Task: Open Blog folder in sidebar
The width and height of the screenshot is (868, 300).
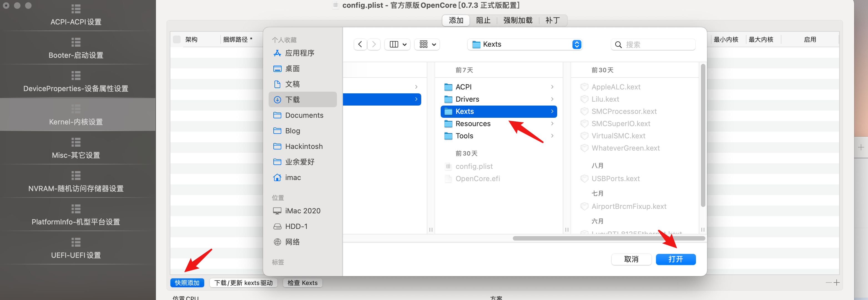Action: 302,131
